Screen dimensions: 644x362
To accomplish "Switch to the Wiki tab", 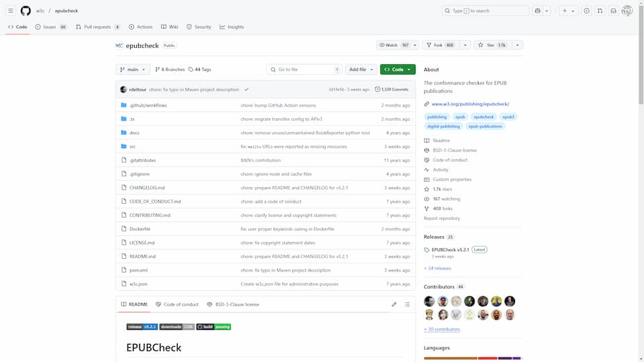I will coord(170,27).
